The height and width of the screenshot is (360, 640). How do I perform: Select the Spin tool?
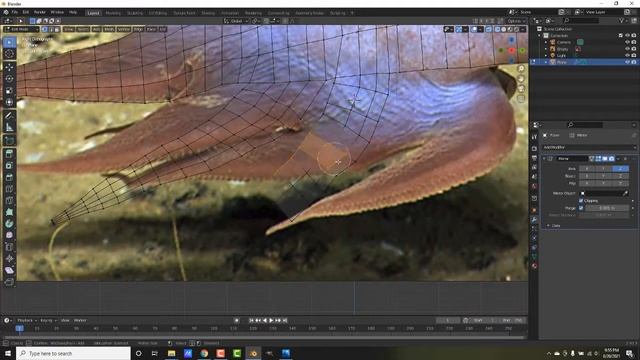[x=9, y=224]
